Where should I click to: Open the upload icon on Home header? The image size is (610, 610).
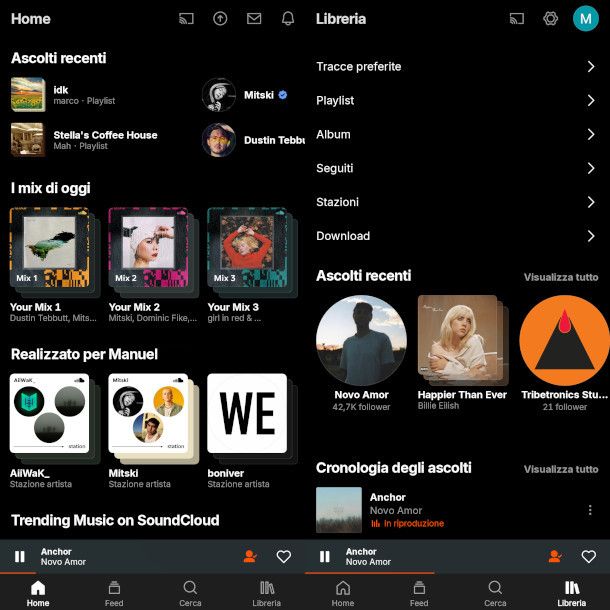[220, 18]
